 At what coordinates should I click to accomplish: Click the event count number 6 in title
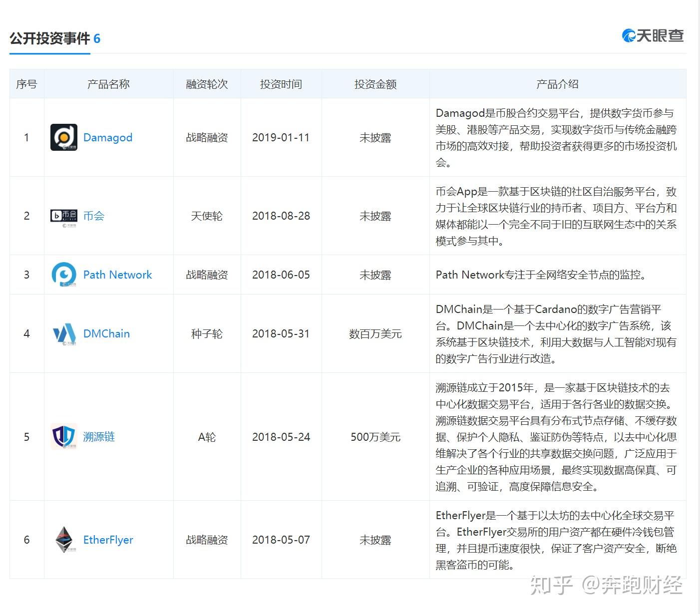(97, 39)
